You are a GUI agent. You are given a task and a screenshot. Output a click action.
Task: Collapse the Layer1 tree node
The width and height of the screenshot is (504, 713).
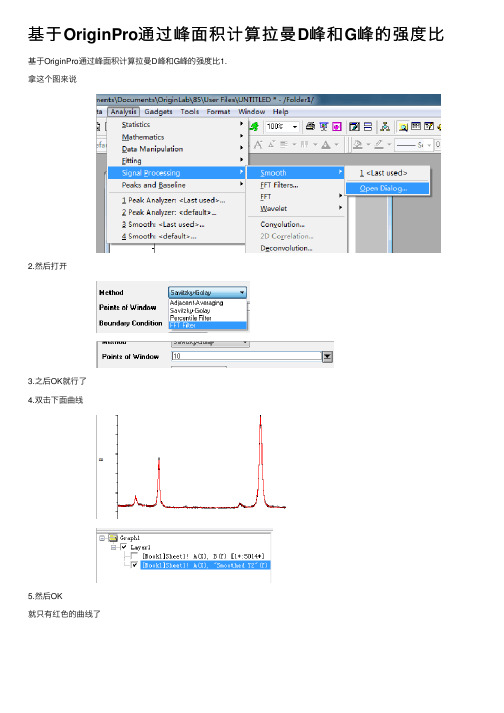[x=114, y=547]
